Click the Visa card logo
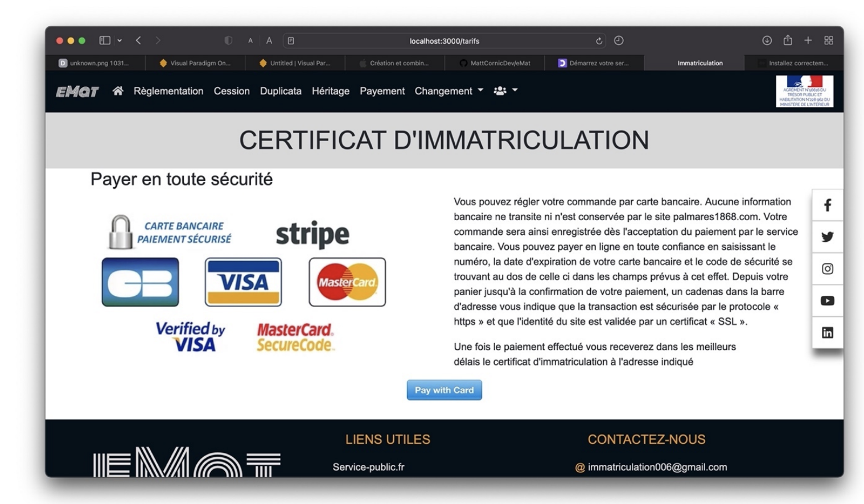This screenshot has height=504, width=864. pyautogui.click(x=243, y=282)
